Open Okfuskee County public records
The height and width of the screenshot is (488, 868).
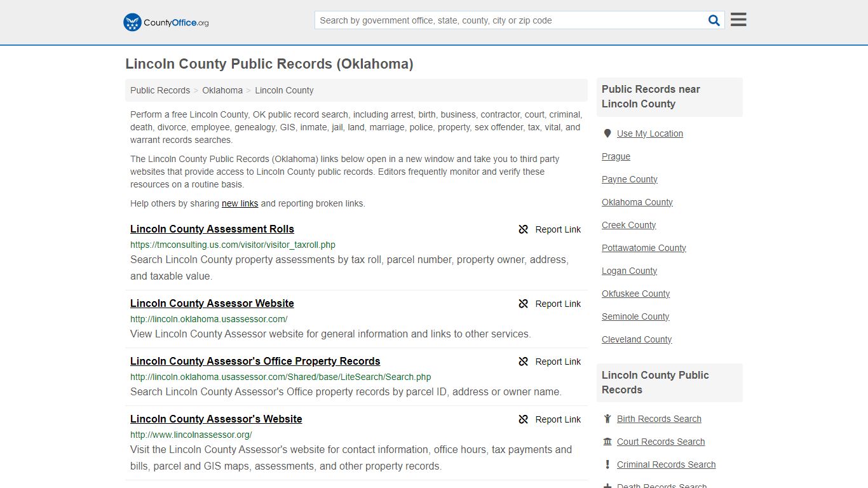click(x=636, y=294)
